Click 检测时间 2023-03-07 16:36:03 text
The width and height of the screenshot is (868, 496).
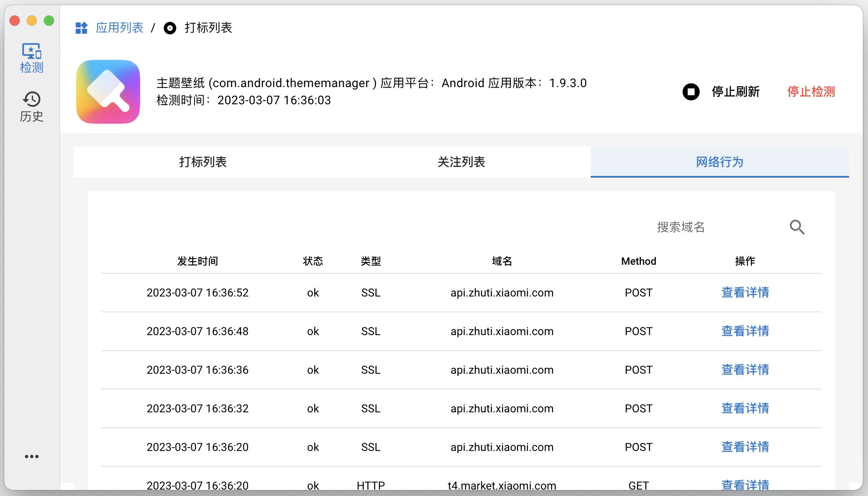[244, 100]
